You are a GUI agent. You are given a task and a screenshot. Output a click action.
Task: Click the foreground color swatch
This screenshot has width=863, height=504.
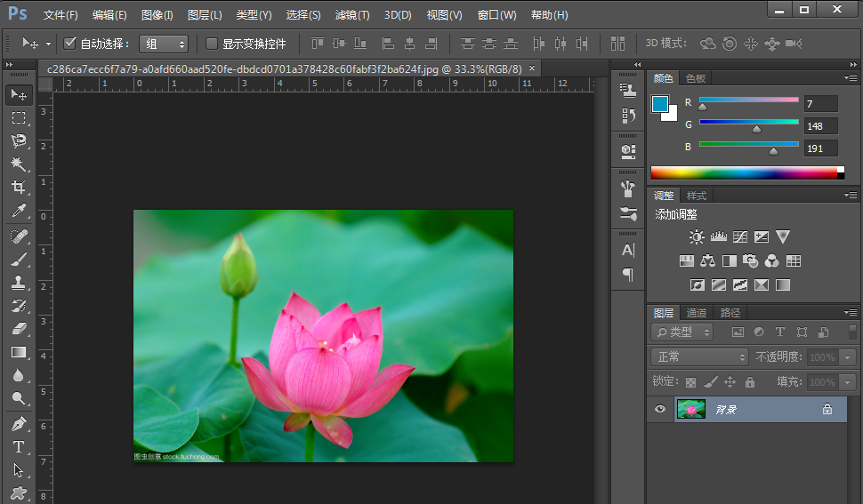tap(660, 104)
